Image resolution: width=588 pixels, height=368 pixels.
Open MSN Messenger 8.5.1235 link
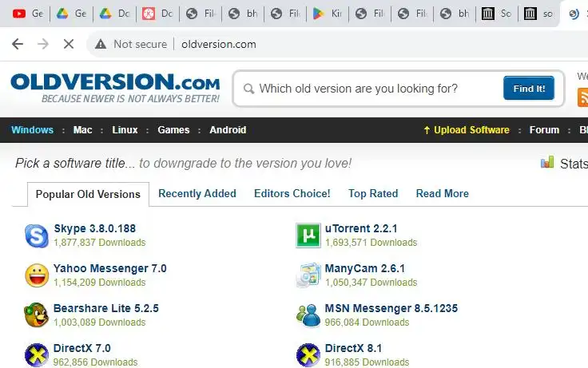391,308
